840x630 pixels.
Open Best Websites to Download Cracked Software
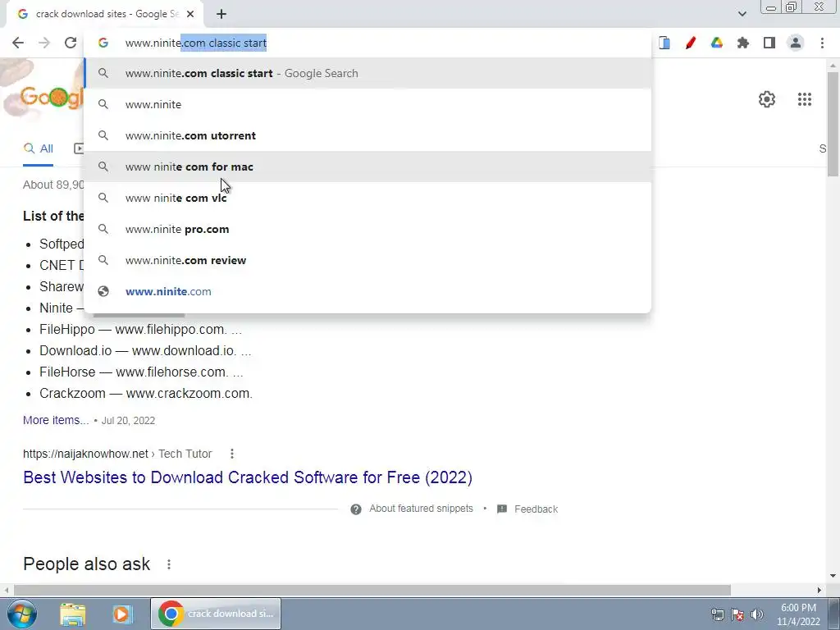pyautogui.click(x=248, y=477)
